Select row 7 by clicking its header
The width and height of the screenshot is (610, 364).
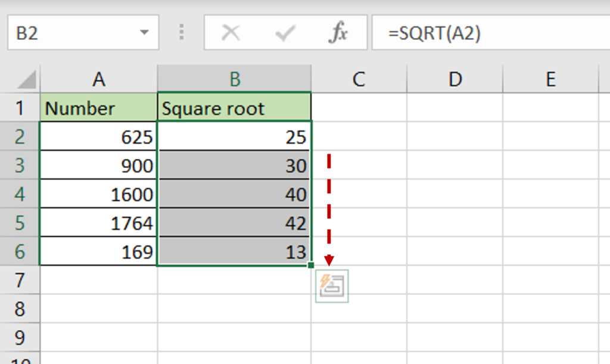pyautogui.click(x=20, y=280)
